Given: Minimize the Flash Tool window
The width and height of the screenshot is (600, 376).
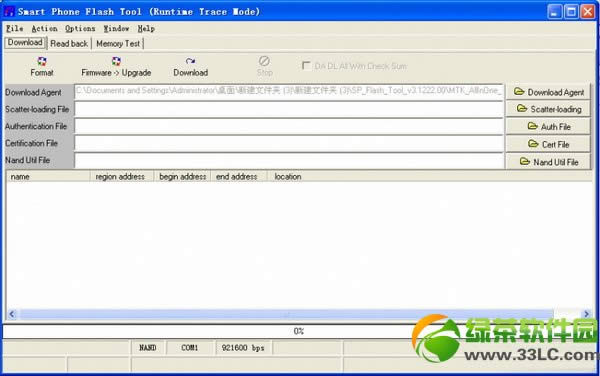Looking at the screenshot, I should [554, 11].
